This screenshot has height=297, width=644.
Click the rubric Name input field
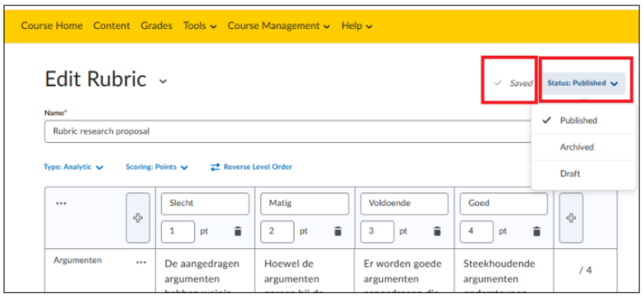click(x=287, y=131)
